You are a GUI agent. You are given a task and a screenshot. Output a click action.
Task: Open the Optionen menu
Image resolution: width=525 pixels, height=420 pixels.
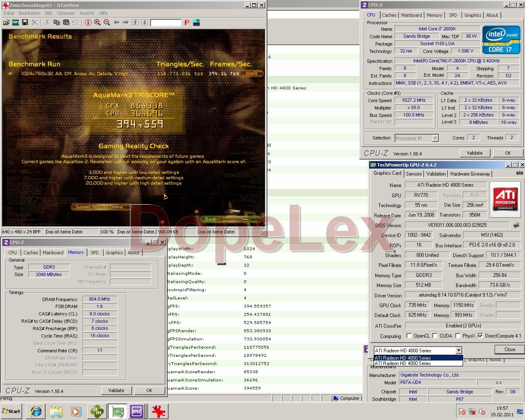point(66,13)
